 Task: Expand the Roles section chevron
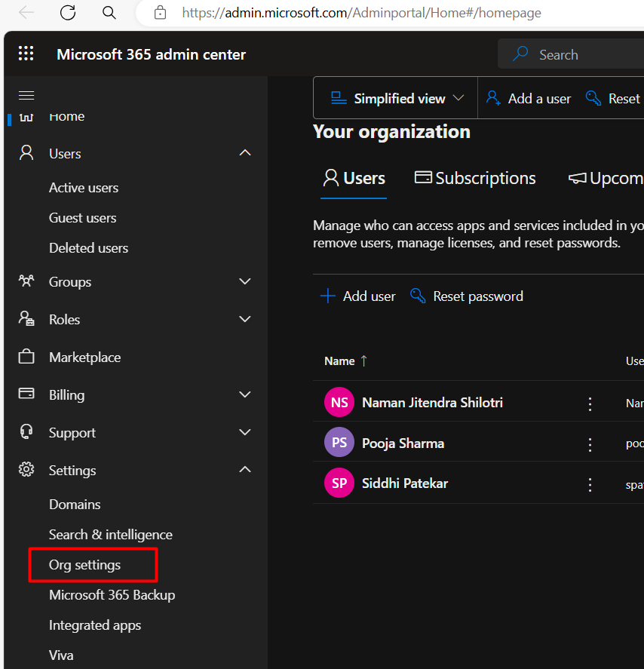click(245, 319)
